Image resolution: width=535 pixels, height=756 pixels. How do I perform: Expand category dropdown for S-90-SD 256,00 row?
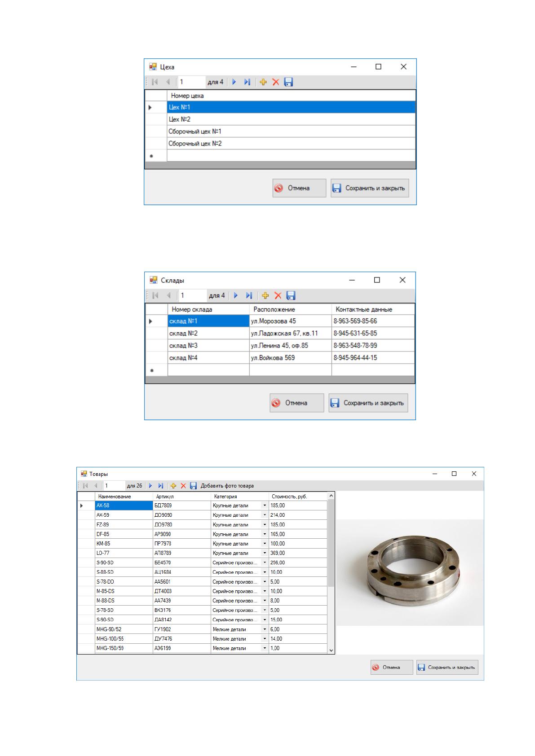[265, 563]
